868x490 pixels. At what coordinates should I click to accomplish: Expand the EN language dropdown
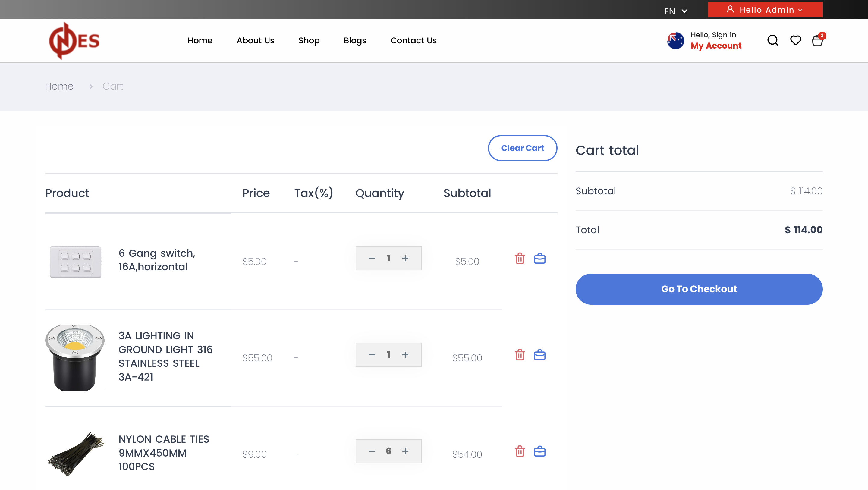tap(676, 11)
